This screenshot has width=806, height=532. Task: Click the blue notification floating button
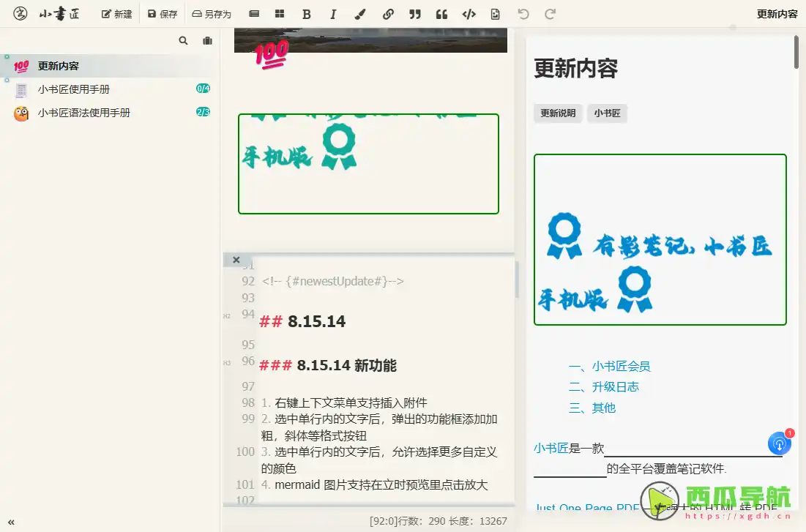(x=779, y=443)
